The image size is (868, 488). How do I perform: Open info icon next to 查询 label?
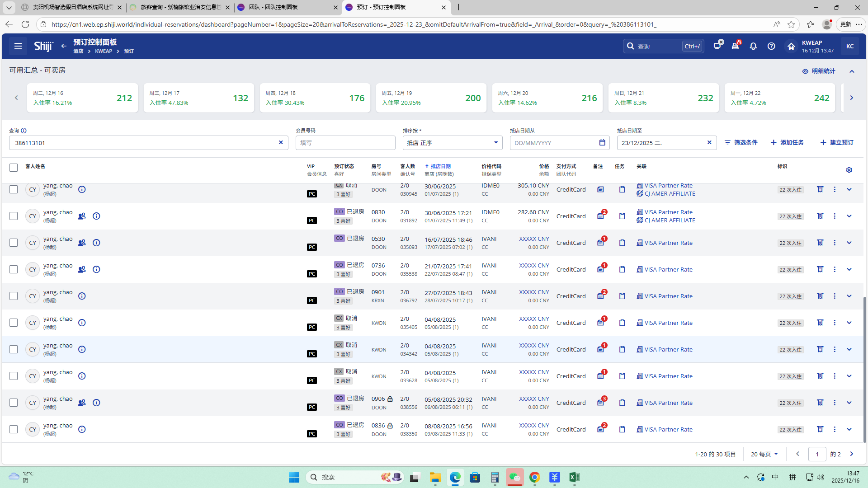pyautogui.click(x=24, y=131)
